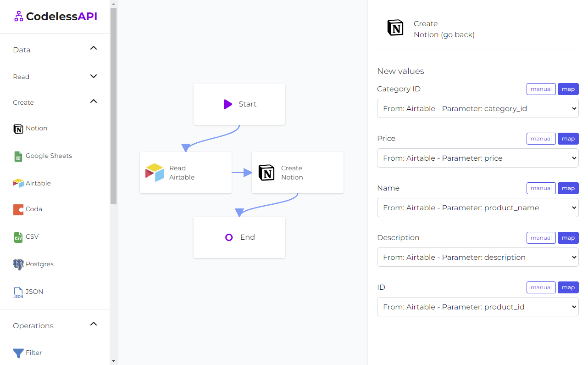This screenshot has height=365, width=588.
Task: Select the Start node text
Action: (248, 104)
